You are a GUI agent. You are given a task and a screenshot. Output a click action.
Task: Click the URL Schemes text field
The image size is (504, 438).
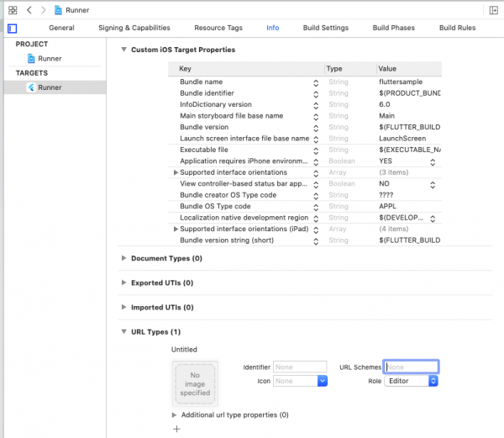click(411, 367)
